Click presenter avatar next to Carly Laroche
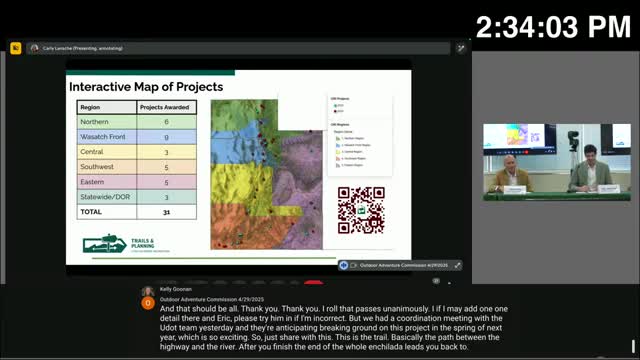The height and width of the screenshot is (360, 640). coord(35,48)
